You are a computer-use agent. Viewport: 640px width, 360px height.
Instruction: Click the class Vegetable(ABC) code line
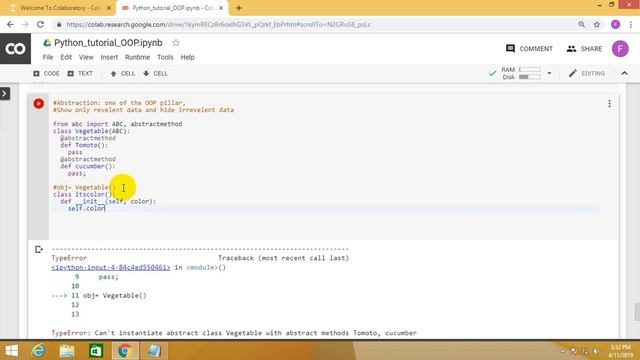(x=91, y=131)
